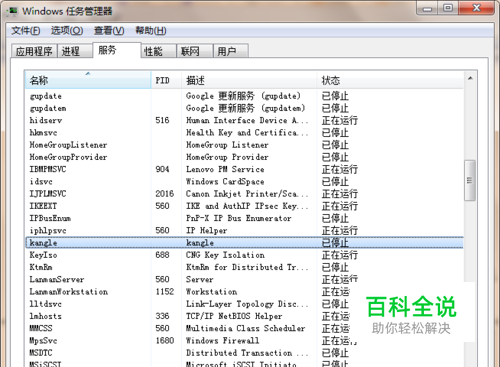The height and width of the screenshot is (367, 500).
Task: Select the KtmRm service row
Action: pyautogui.click(x=244, y=267)
